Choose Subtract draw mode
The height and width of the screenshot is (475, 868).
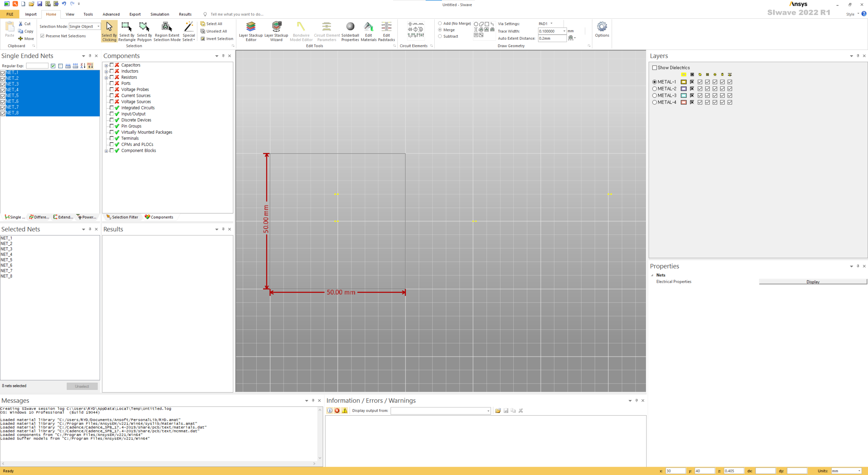point(440,36)
